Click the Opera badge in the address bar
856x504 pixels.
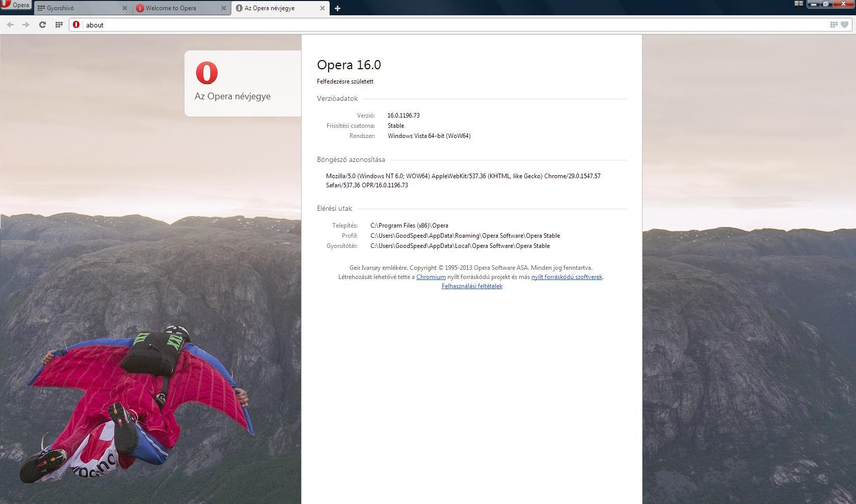click(76, 24)
